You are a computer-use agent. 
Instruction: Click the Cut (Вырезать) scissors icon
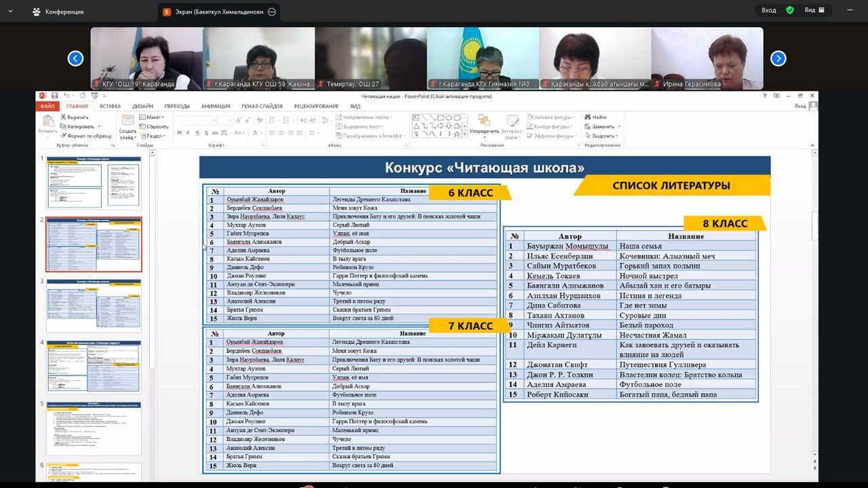[x=63, y=117]
